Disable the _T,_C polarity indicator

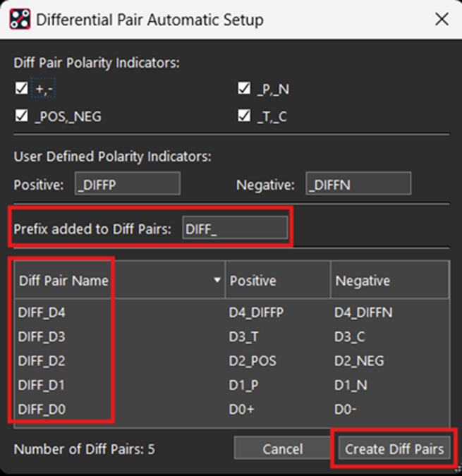tap(244, 116)
